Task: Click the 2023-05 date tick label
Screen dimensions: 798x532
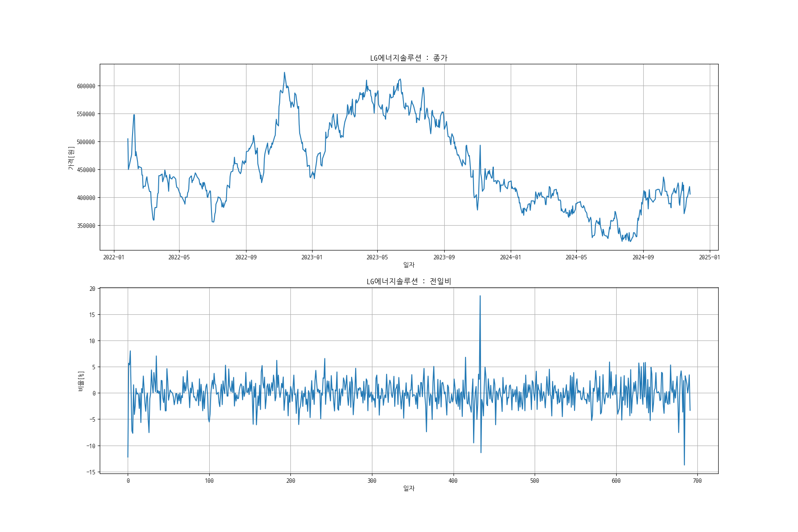Action: (x=377, y=257)
